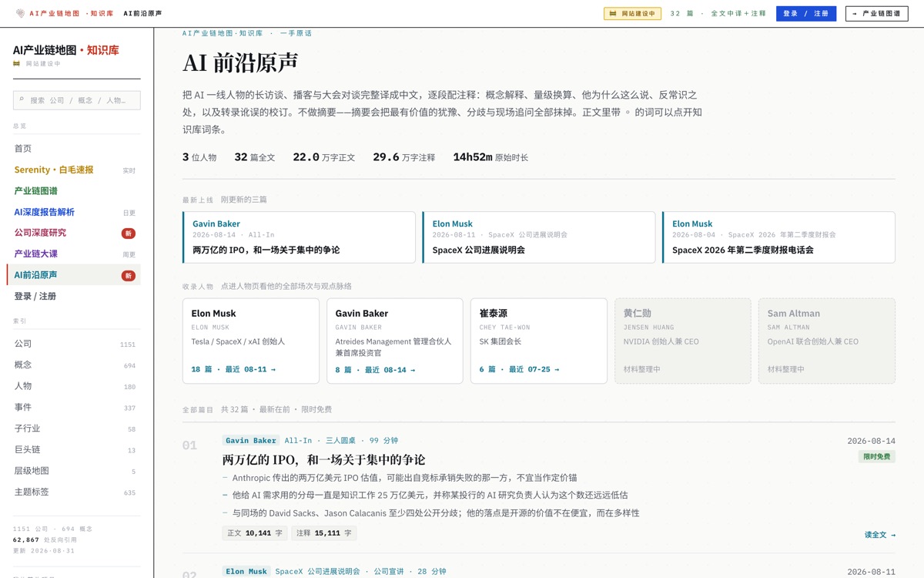This screenshot has width=924, height=578.
Task: Open the 公司 index with 1151 entries
Action: point(74,344)
